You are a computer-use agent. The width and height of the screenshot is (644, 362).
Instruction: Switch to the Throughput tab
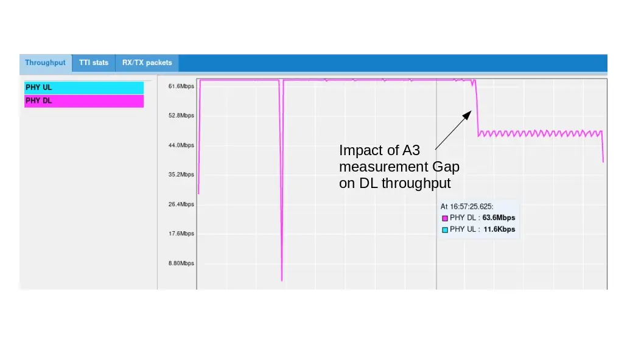[x=45, y=63]
